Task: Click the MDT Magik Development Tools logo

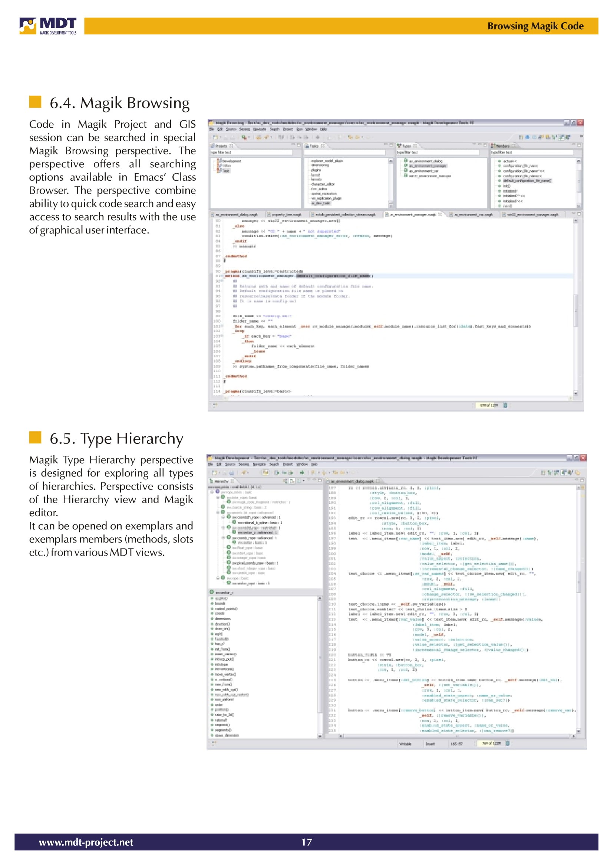Action: [x=48, y=26]
